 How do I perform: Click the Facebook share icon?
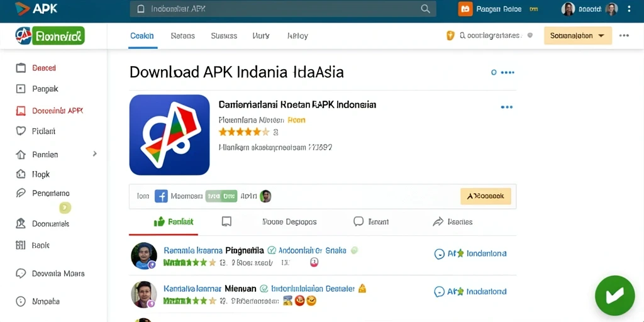[x=162, y=196]
